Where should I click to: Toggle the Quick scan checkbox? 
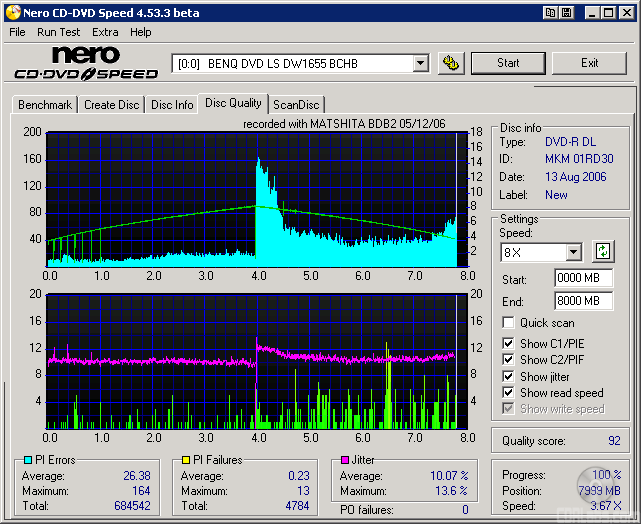pyautogui.click(x=509, y=323)
